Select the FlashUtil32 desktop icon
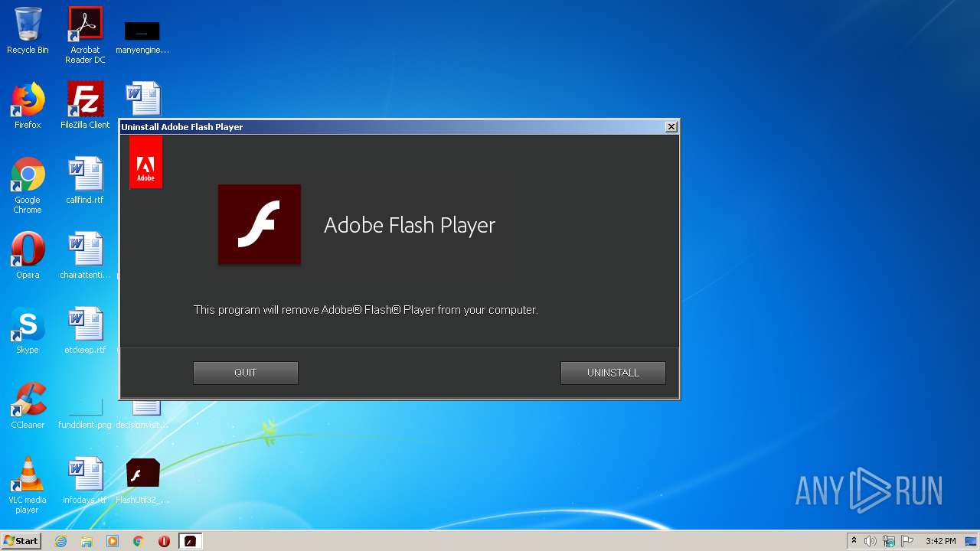 point(142,481)
